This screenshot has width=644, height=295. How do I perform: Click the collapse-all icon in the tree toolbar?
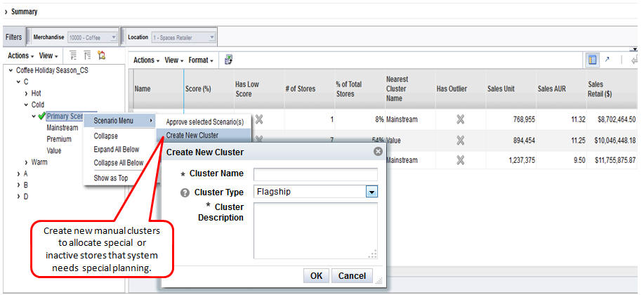tap(87, 55)
